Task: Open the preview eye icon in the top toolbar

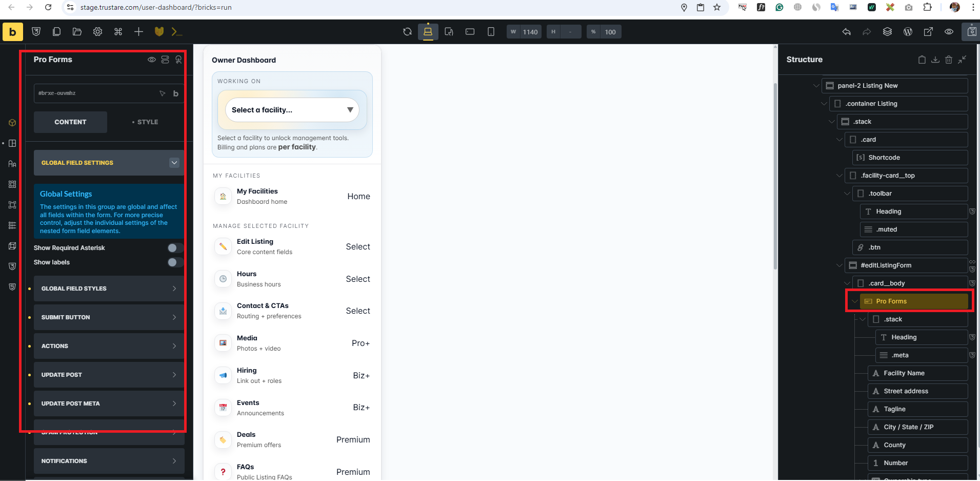Action: point(949,32)
